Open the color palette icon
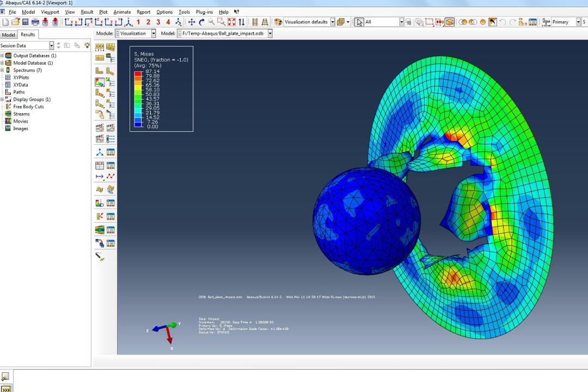The image size is (588, 392). click(278, 22)
